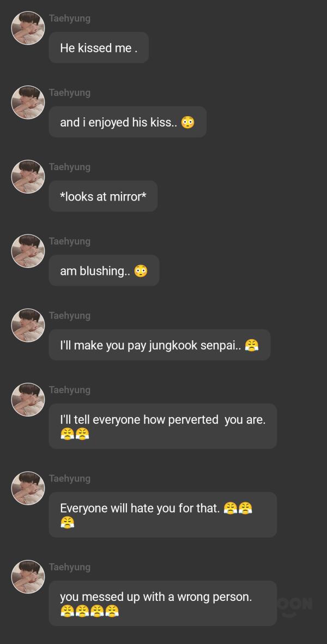Image resolution: width=327 pixels, height=644 pixels.
Task: Select the avatar next to the "jungkook senpai" message
Action: [28, 325]
